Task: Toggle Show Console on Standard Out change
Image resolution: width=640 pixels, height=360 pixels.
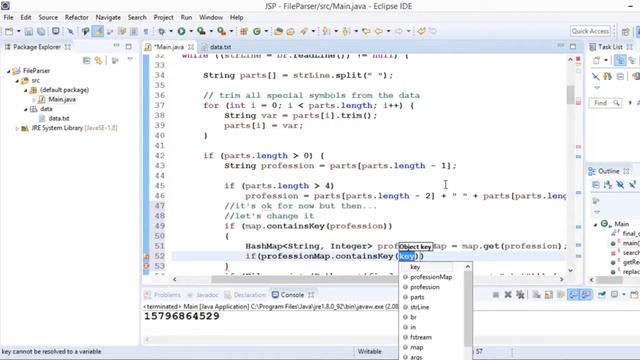Action: [573, 295]
